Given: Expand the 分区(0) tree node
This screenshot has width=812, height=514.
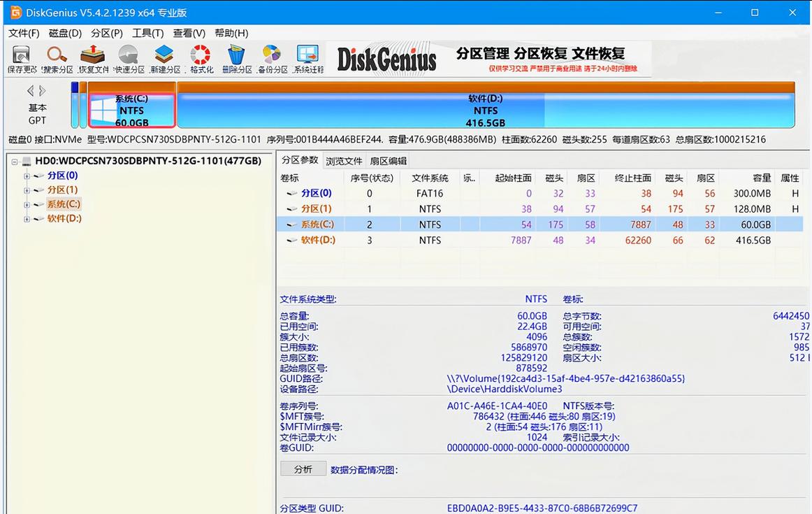Looking at the screenshot, I should point(27,176).
